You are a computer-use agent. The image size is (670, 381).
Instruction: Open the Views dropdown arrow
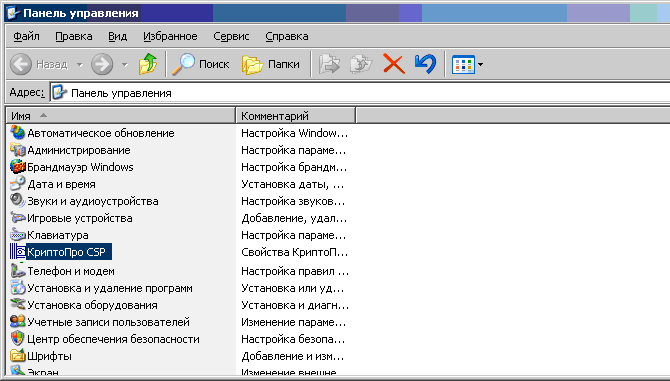[481, 64]
